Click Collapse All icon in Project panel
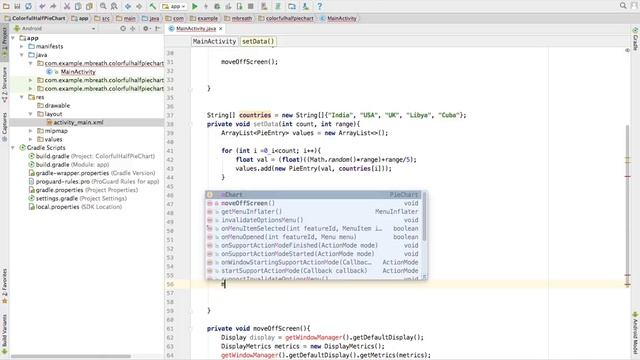 [133, 29]
